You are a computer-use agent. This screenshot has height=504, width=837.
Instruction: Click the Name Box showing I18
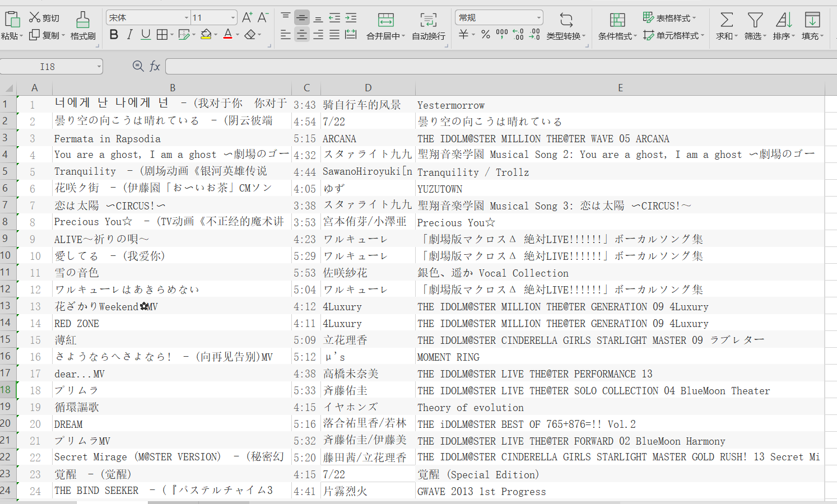(x=48, y=67)
